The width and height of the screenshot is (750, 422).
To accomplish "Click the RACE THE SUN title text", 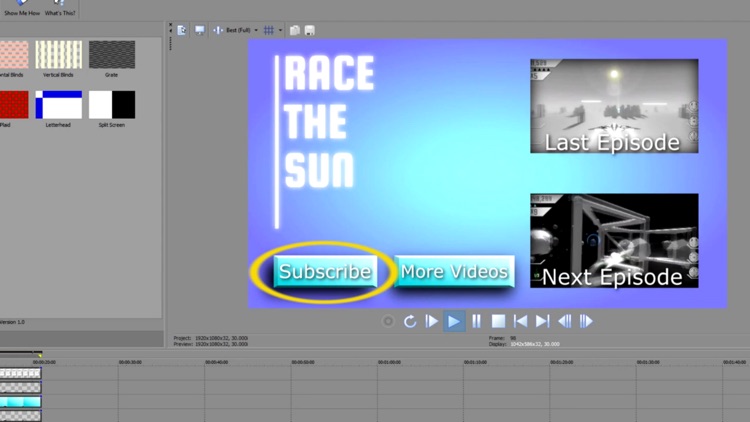I will pos(329,122).
